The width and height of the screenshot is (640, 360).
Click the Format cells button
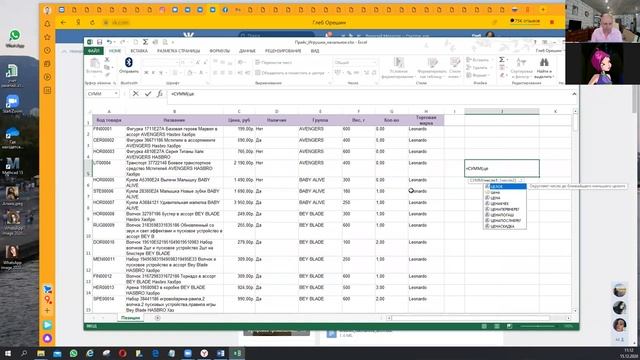(477, 76)
